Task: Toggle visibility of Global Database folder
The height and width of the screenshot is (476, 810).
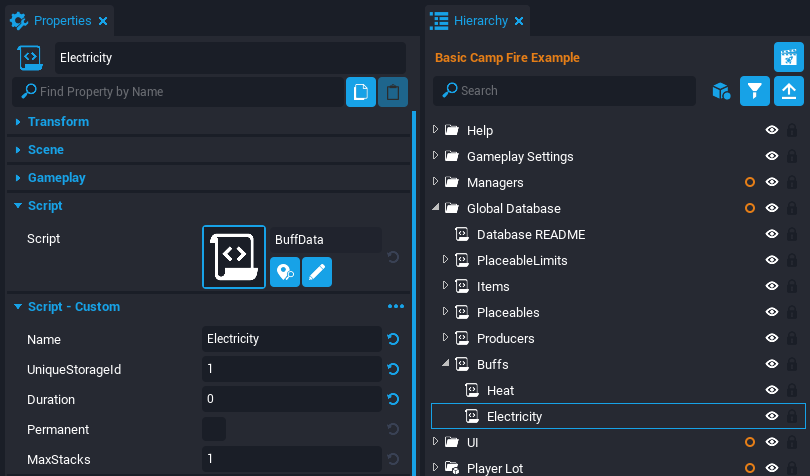Action: (772, 208)
